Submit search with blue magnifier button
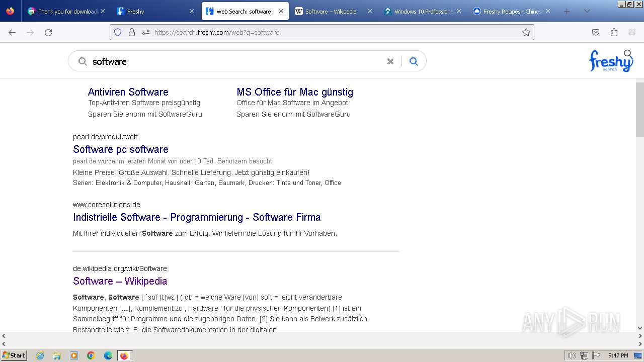 [414, 61]
